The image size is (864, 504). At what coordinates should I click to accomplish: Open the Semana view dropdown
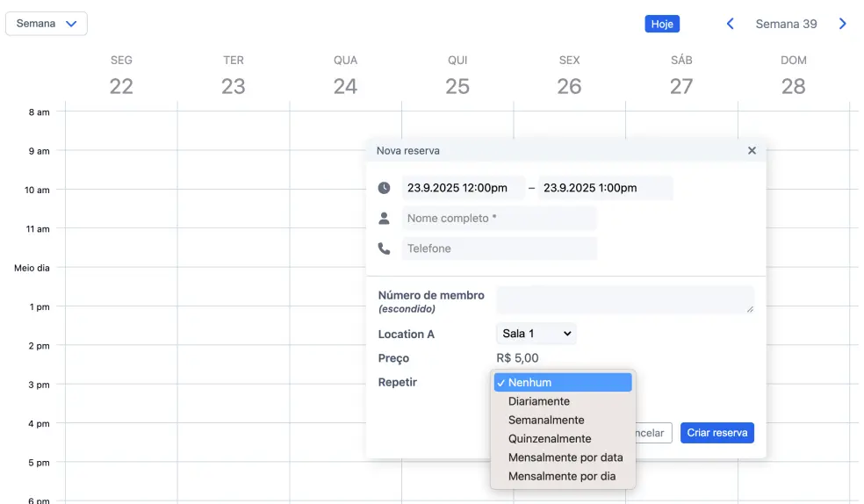pos(47,24)
